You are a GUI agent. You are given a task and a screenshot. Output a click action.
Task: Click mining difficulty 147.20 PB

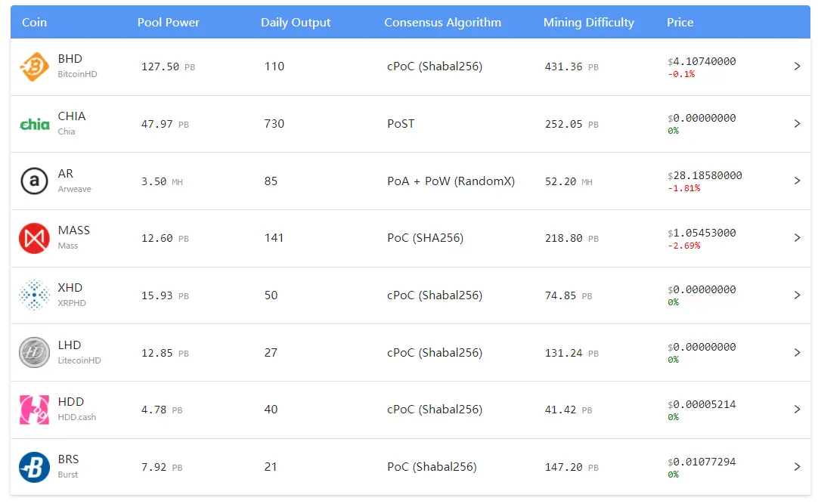pos(572,468)
